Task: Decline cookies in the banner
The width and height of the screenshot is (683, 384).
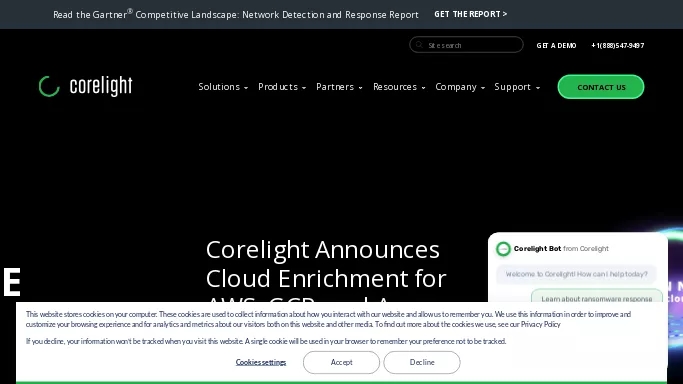Action: 422,362
